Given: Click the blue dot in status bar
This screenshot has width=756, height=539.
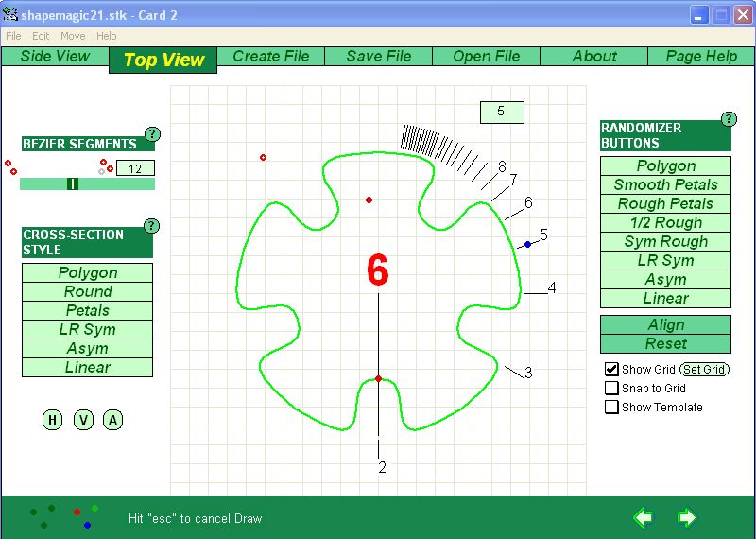Looking at the screenshot, I should click(87, 525).
